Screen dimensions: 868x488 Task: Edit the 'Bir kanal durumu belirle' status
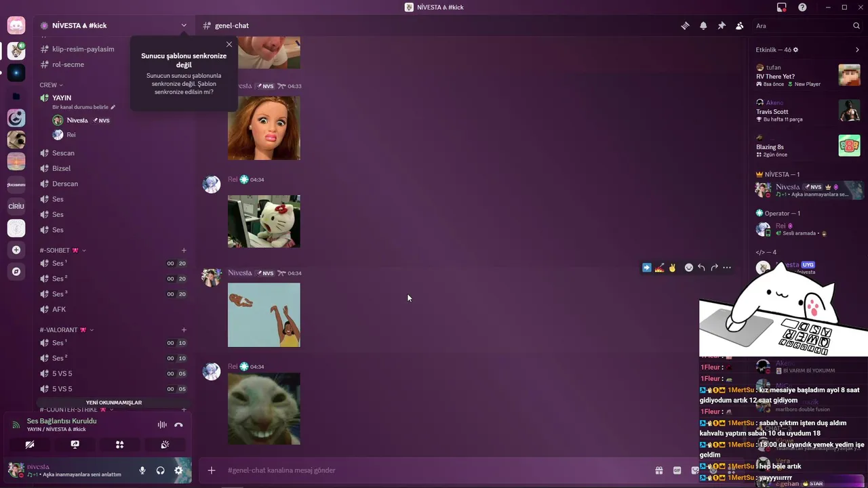84,107
